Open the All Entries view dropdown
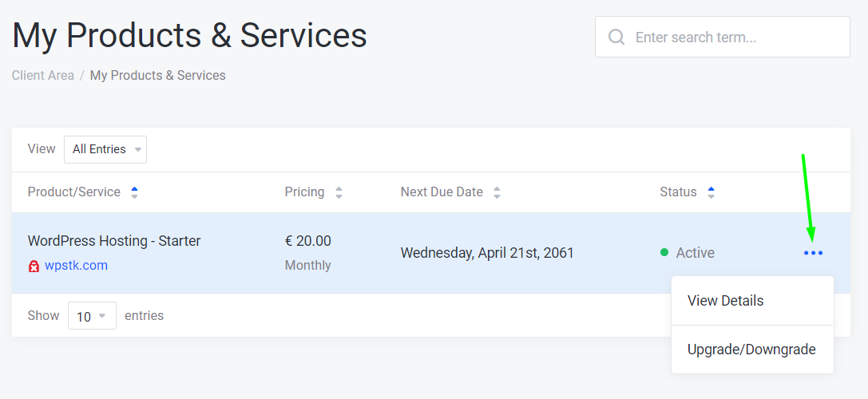868x399 pixels. (x=105, y=149)
